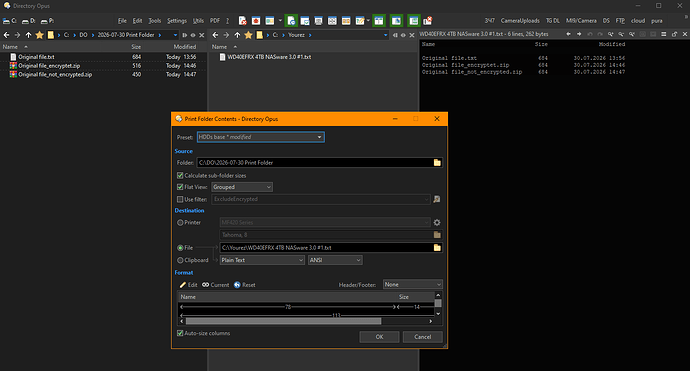Go up one level in left pane

pyautogui.click(x=28, y=35)
